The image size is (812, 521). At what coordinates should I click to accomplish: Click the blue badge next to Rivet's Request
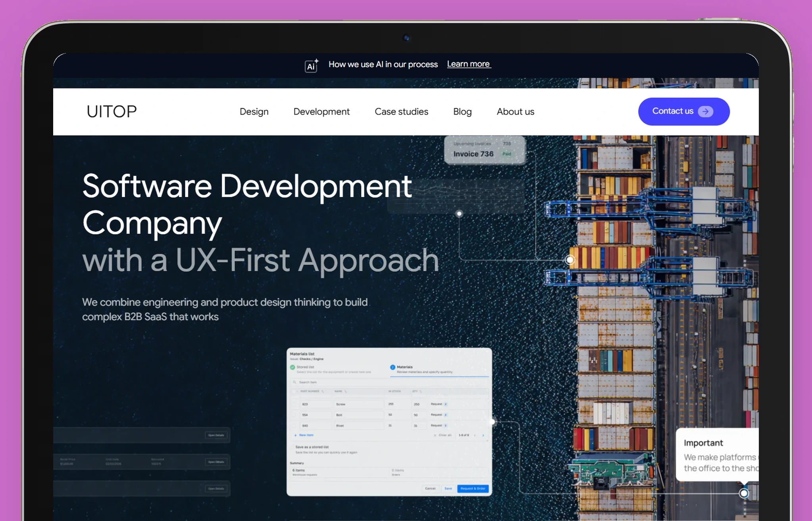tap(446, 425)
